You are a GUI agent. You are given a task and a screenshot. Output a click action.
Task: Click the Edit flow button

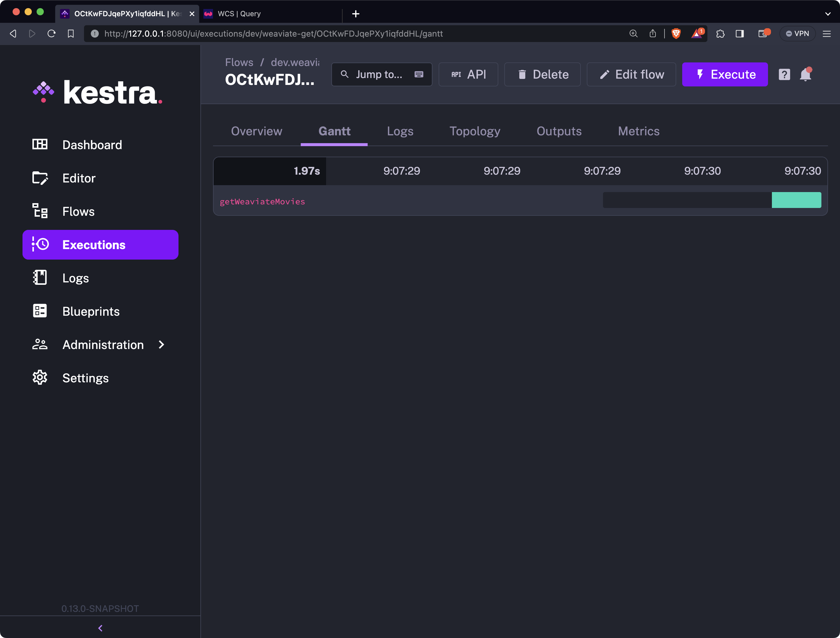pos(631,74)
